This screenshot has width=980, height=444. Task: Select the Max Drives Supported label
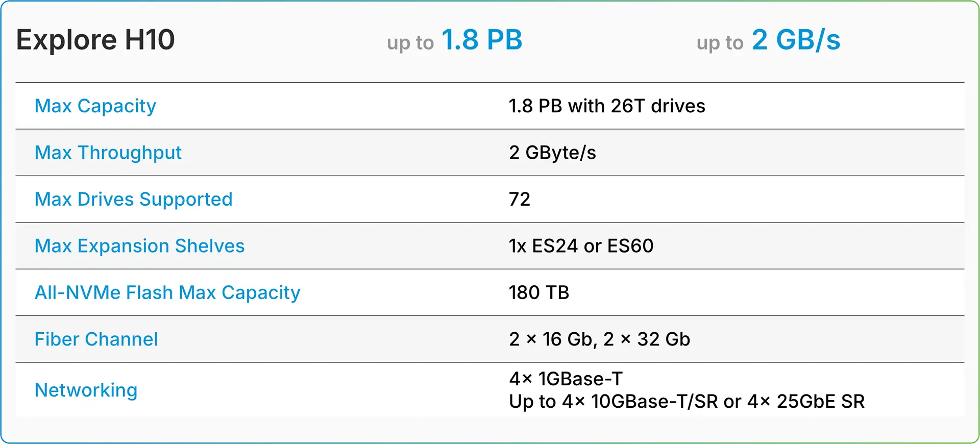(x=134, y=199)
